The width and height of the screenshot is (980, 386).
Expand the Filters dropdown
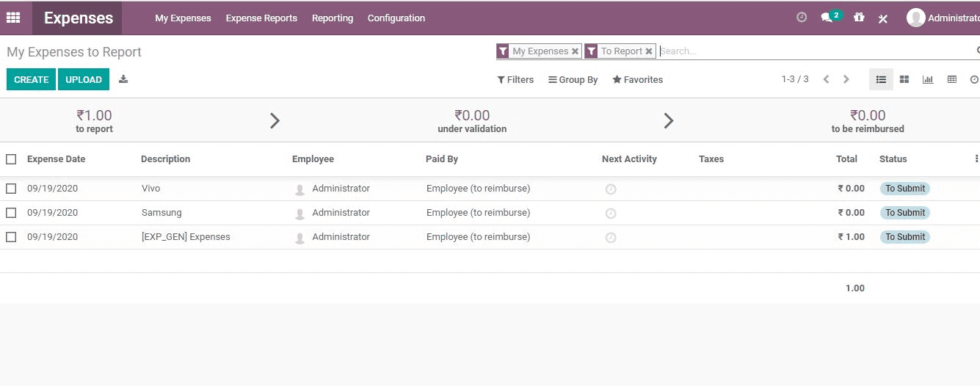515,79
